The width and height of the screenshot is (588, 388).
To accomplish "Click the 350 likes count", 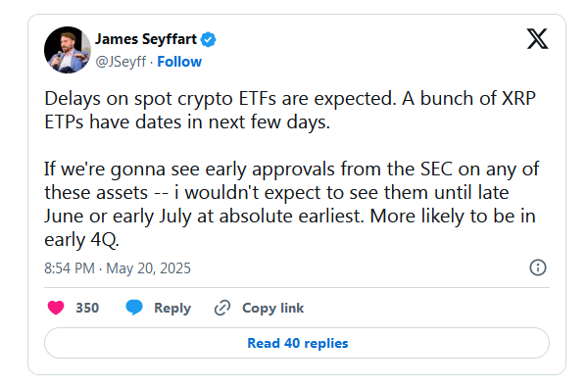I will click(x=87, y=308).
